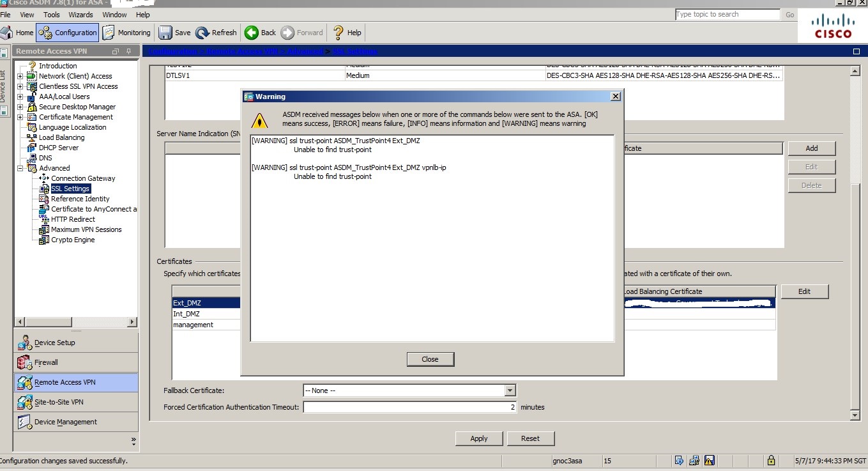Open Remote Access VPN navigation section

pos(75,382)
